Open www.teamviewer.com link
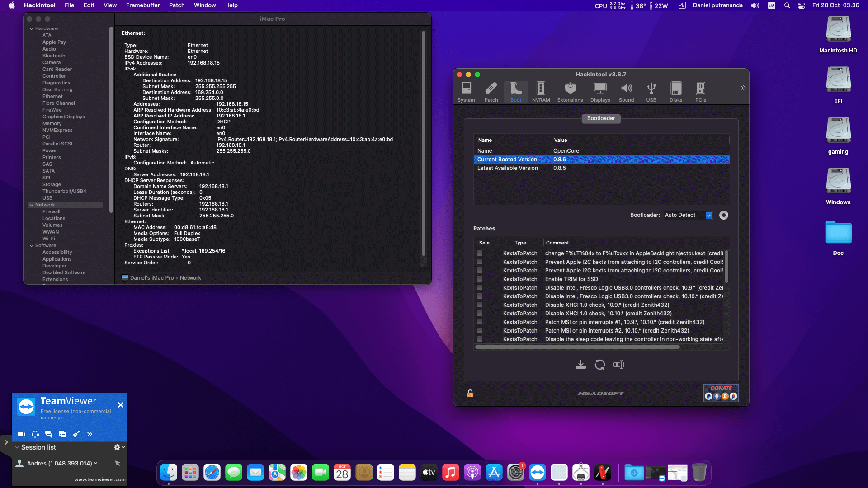 click(x=100, y=479)
